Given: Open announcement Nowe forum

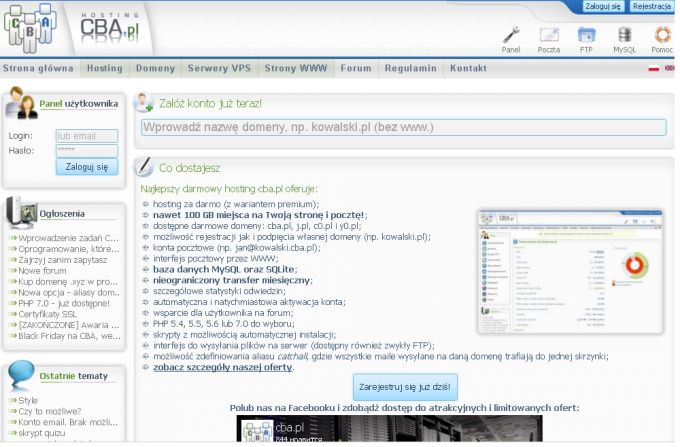Looking at the screenshot, I should click(x=42, y=271).
